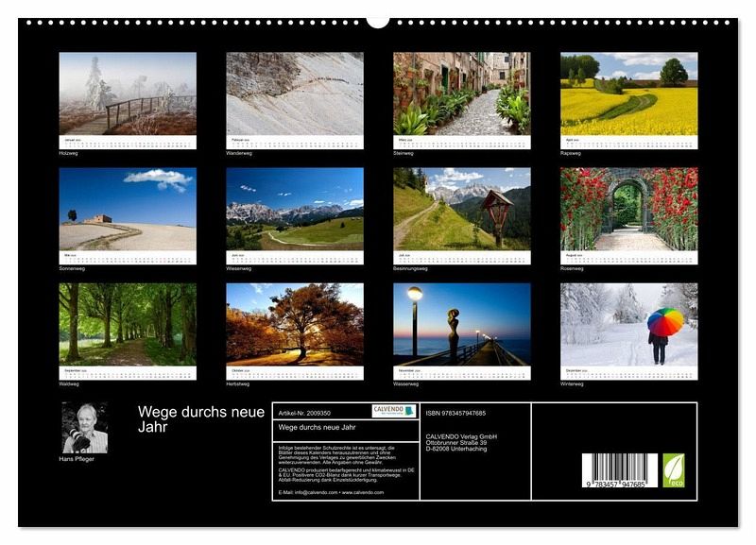Image resolution: width=756 pixels, height=545 pixels.
Task: Click the paragraph about 'CALVENDO produziert bedarfsgerecht'
Action: tap(346, 475)
